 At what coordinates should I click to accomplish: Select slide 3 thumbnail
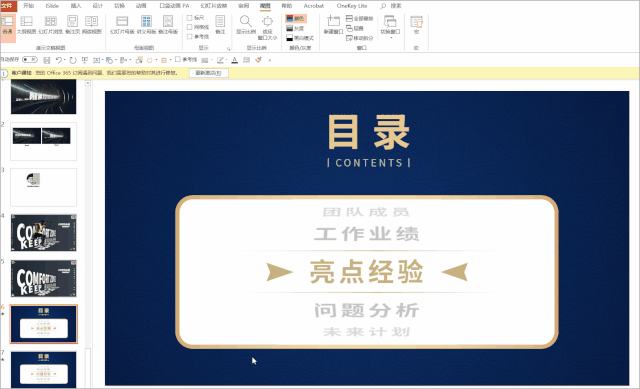pos(43,187)
